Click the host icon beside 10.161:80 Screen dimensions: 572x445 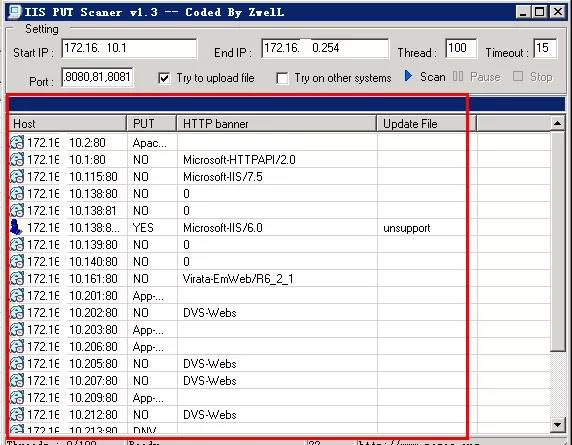pos(16,278)
